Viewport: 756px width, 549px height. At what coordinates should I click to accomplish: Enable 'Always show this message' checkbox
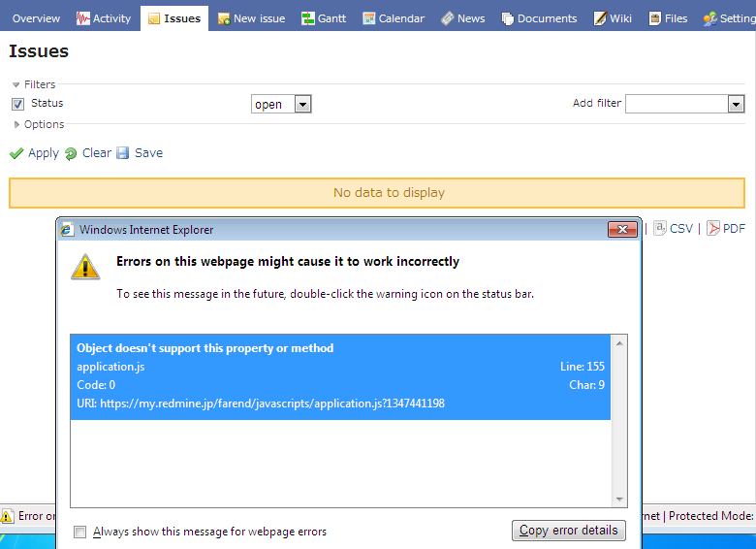[80, 532]
